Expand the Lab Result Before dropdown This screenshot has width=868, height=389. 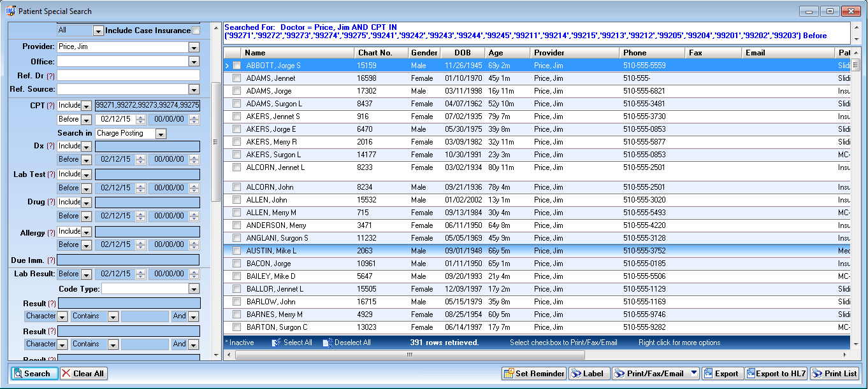(86, 274)
